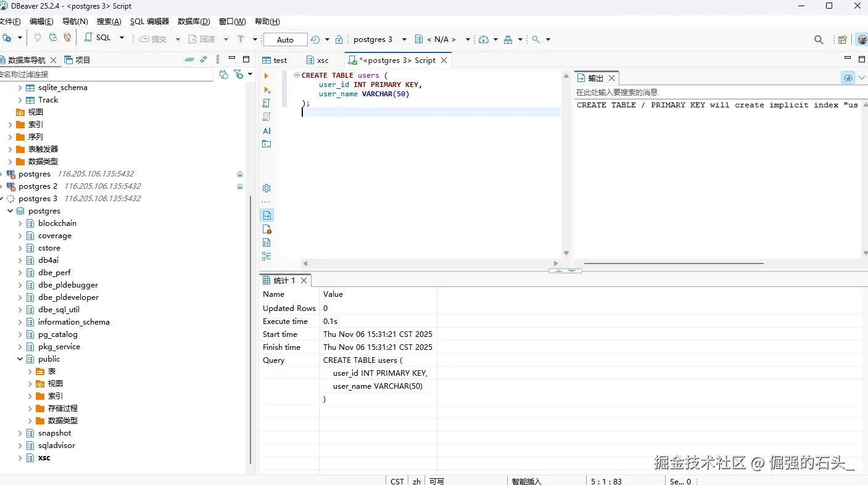Click the disconnect plug icon in toolbar
Image resolution: width=868 pixels, height=485 pixels.
click(x=67, y=38)
